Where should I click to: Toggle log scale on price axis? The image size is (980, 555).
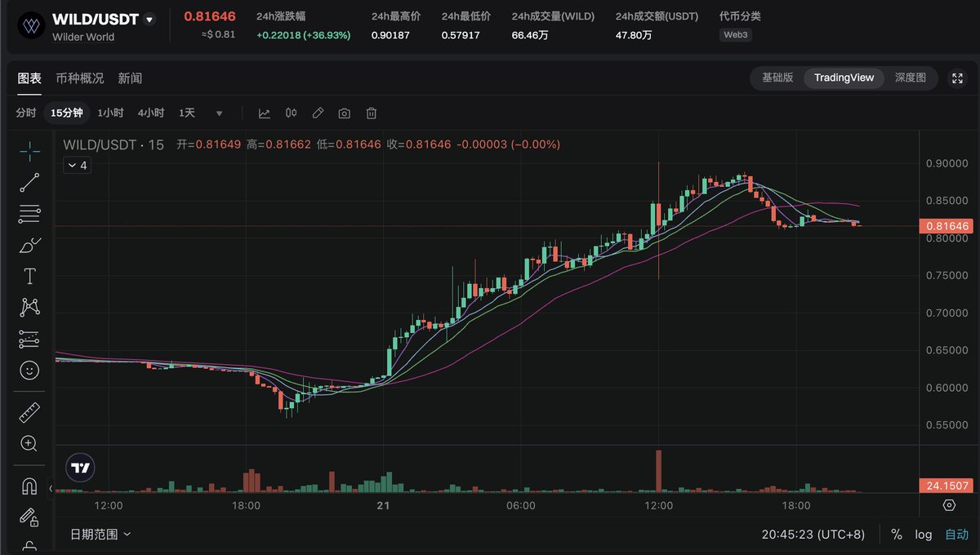[924, 535]
